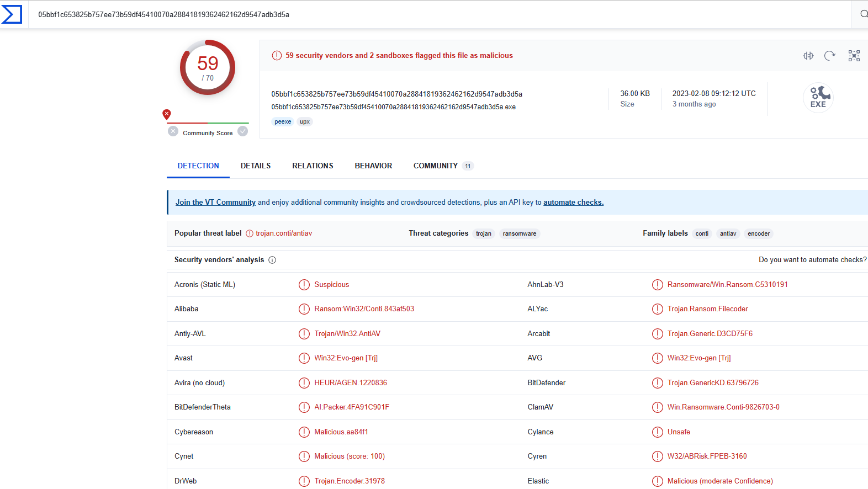Click the AVG detection warning icon

pos(657,358)
